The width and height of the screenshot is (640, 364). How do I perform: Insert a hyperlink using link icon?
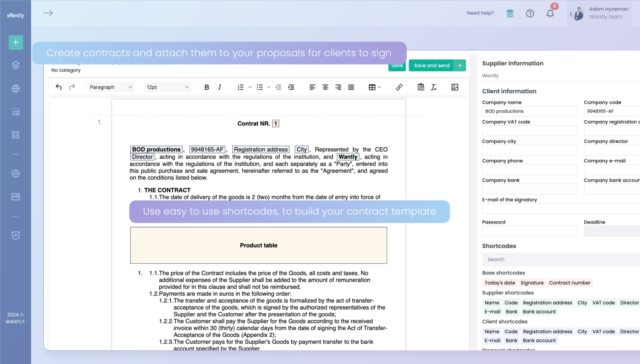tap(399, 87)
